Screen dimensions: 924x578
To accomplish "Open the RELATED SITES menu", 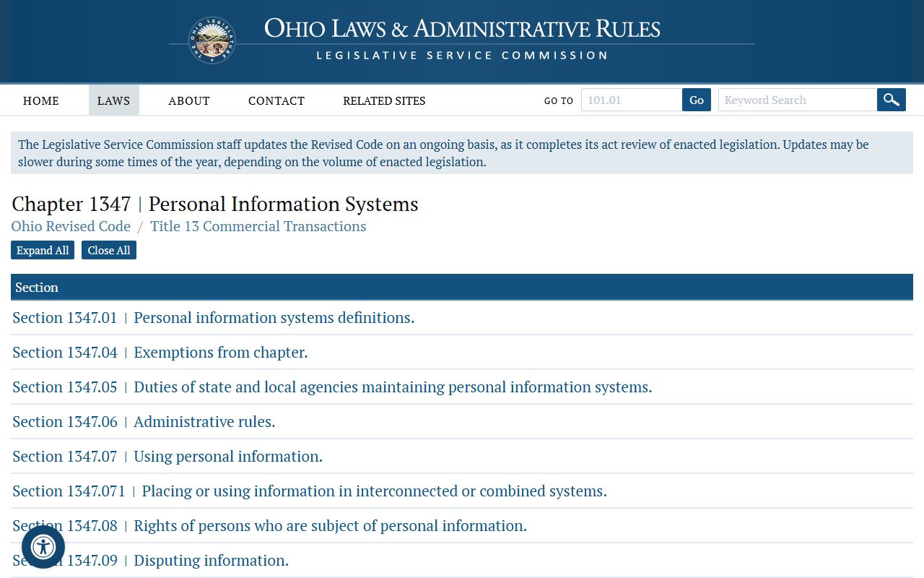I will 384,100.
